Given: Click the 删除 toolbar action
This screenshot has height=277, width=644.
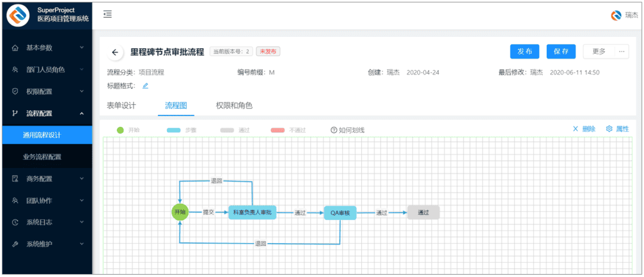Looking at the screenshot, I should point(584,129).
